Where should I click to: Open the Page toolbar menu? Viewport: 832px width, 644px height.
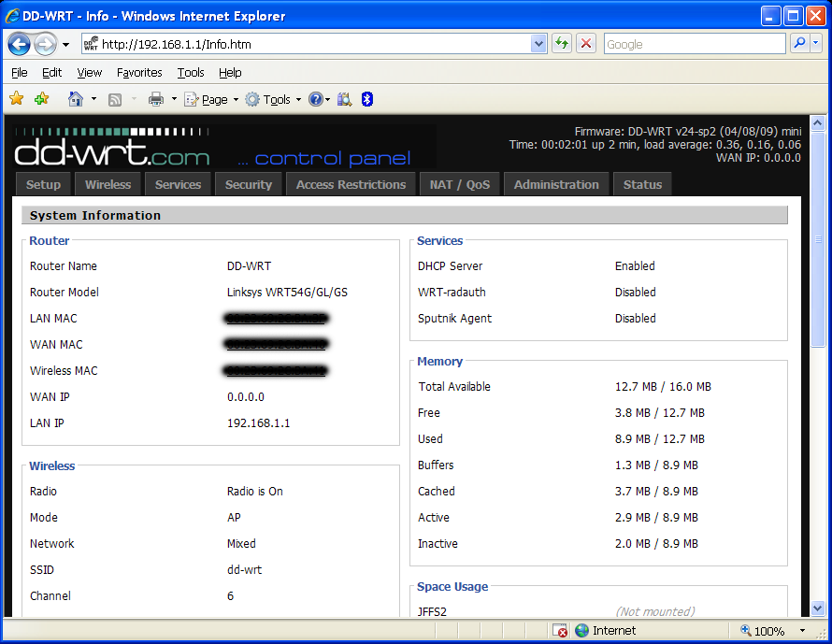pos(210,99)
